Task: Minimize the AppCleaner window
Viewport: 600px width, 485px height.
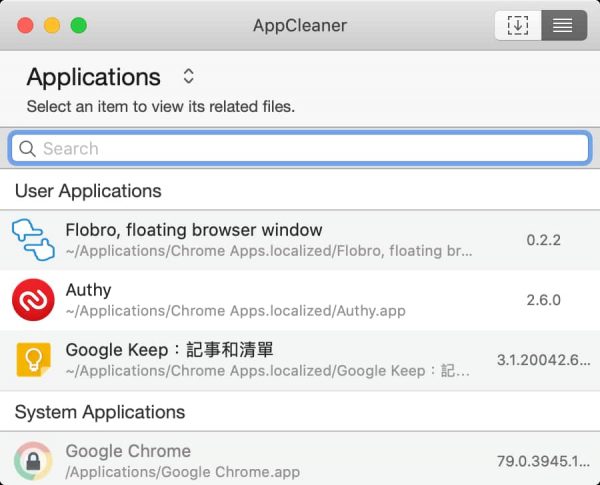Action: pos(52,26)
